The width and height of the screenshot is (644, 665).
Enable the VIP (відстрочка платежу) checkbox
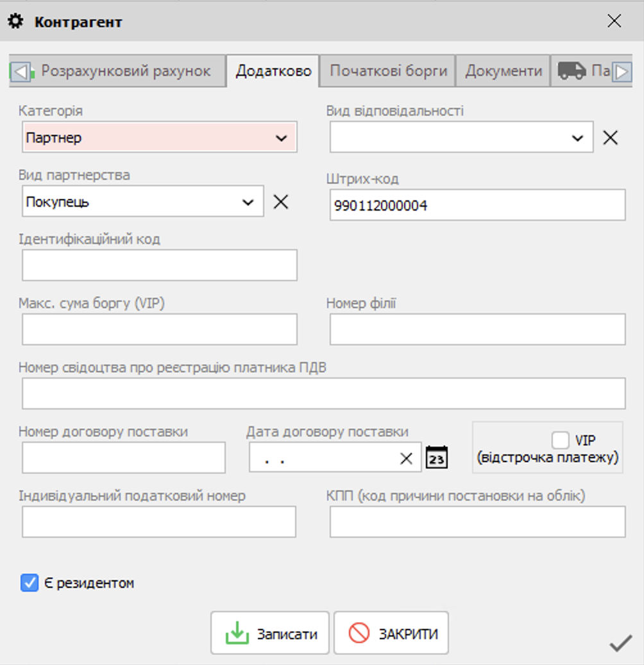561,440
